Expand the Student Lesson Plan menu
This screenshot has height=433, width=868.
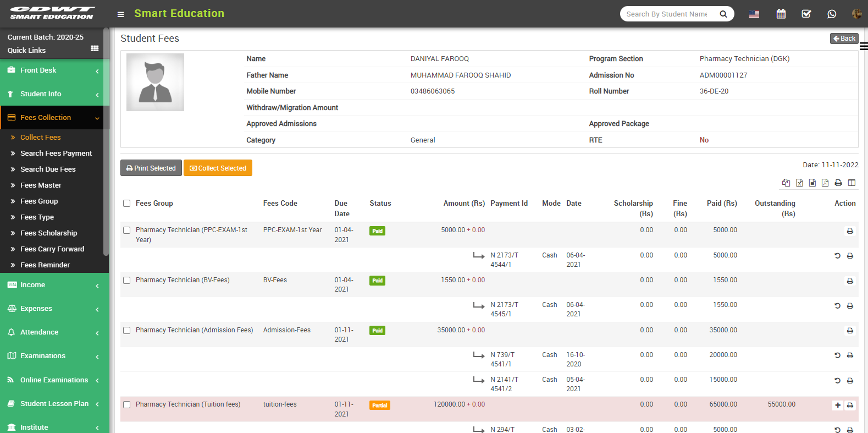[x=54, y=404]
